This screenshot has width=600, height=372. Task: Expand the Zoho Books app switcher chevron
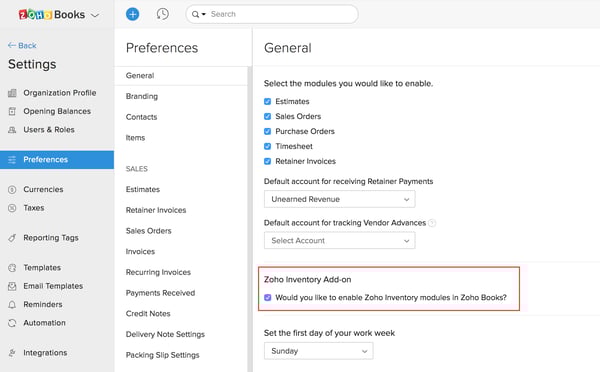tap(95, 15)
